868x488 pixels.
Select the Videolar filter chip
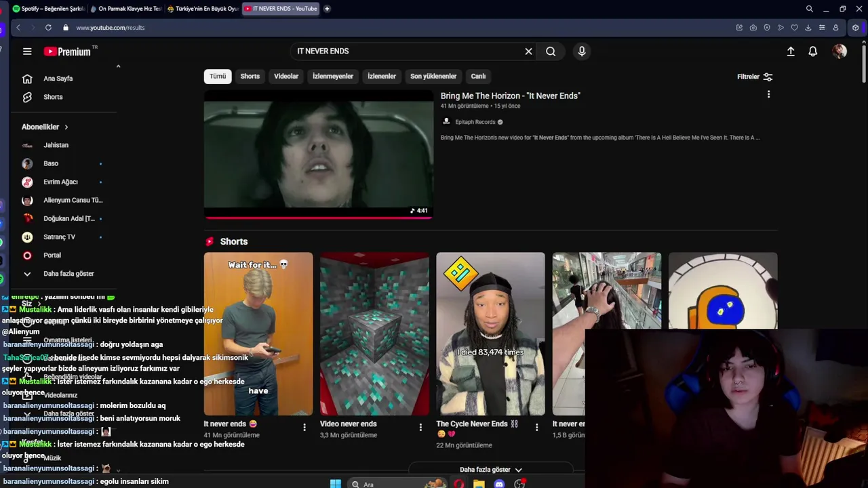pos(286,77)
